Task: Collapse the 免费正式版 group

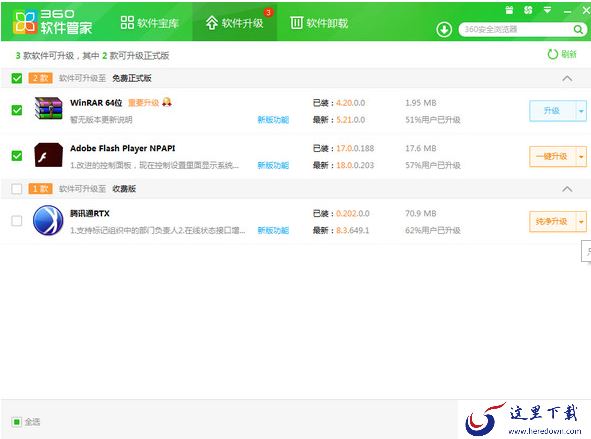Action: click(x=567, y=78)
